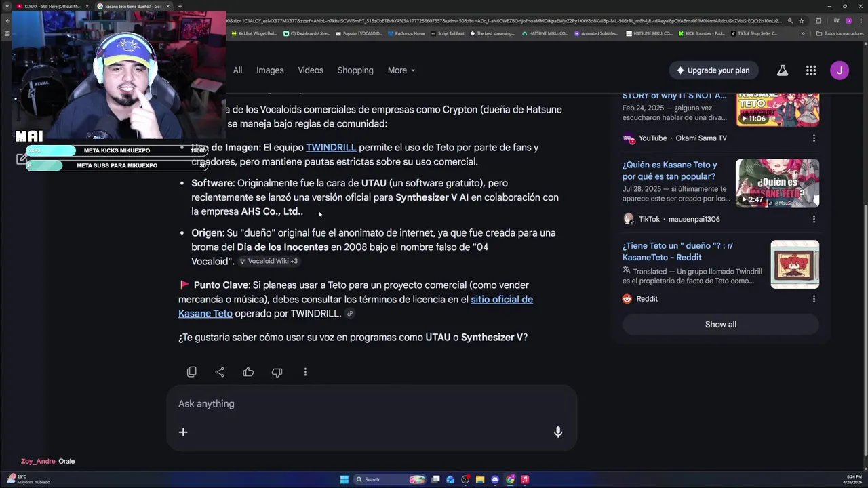868x488 pixels.
Task: Switch to the Videos tab
Action: [311, 70]
